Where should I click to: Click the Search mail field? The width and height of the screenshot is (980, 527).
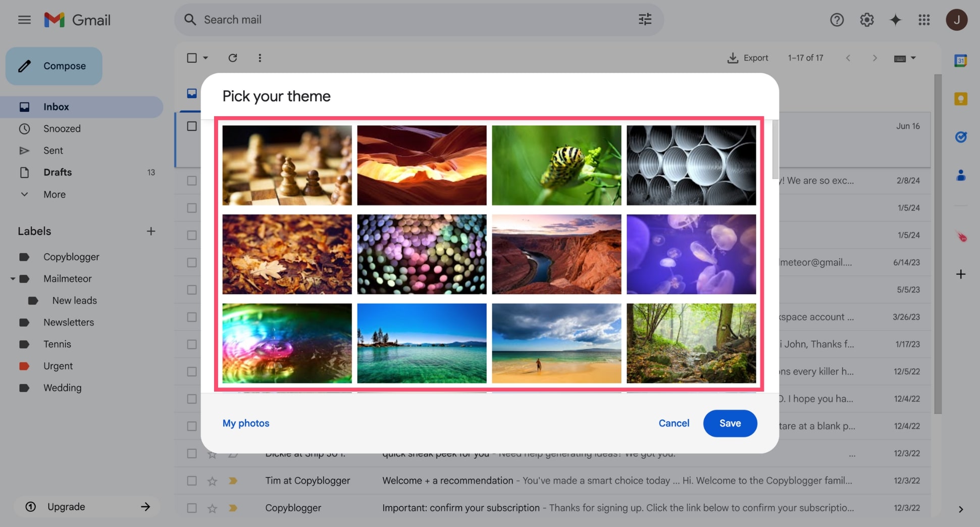(x=419, y=20)
